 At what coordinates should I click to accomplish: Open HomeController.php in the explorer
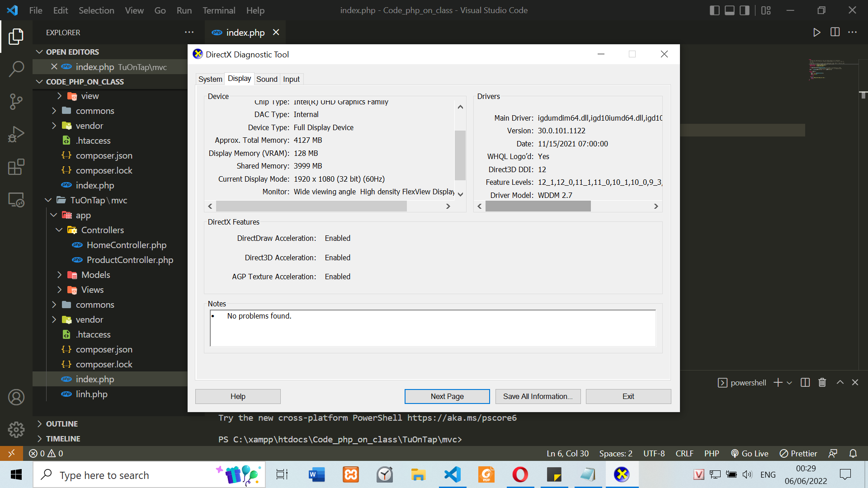point(127,245)
